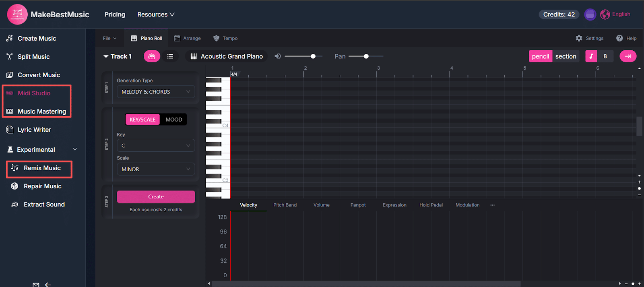This screenshot has height=287, width=644.
Task: Select the section tool toggle
Action: (x=566, y=56)
